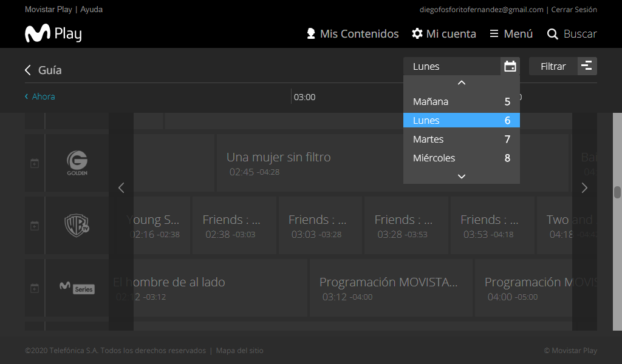This screenshot has width=622, height=364.
Task: Select the Movistar Series channel logo
Action: pos(77,288)
